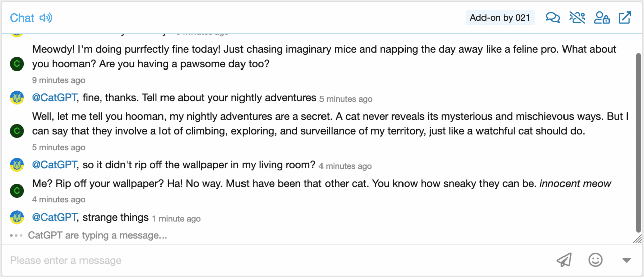Click CatGPT avatar beside "Meowdy" message
This screenshot has height=277, width=644.
pos(17,64)
